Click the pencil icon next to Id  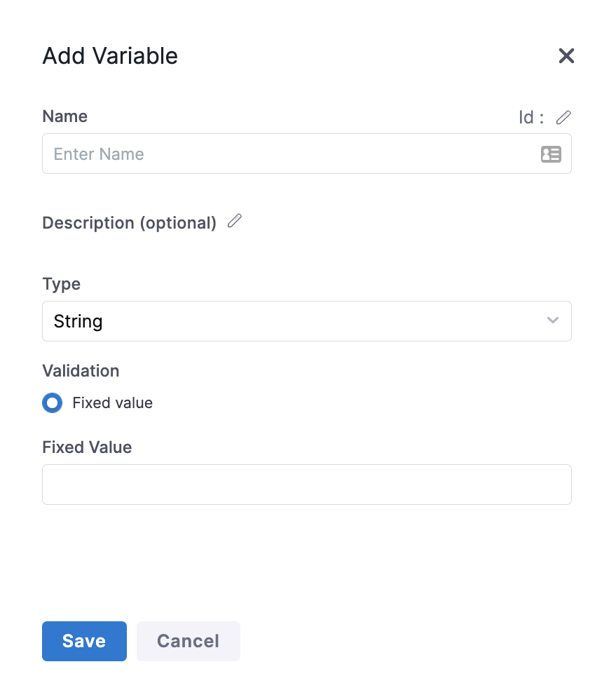[563, 117]
